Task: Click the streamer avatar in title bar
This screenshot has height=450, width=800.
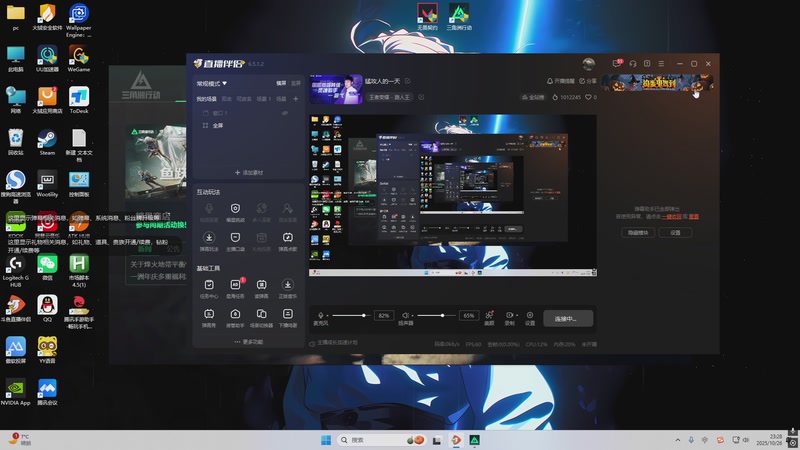Action: click(x=589, y=64)
